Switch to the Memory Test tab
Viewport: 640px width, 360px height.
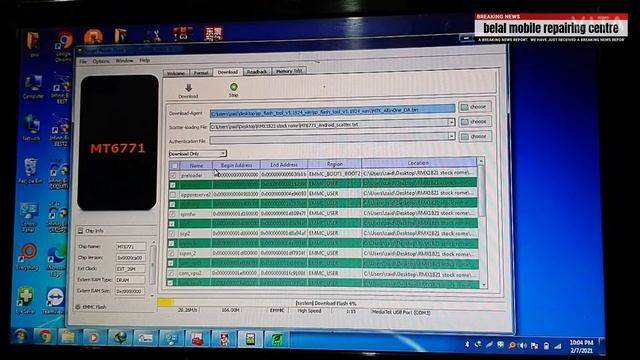point(289,71)
